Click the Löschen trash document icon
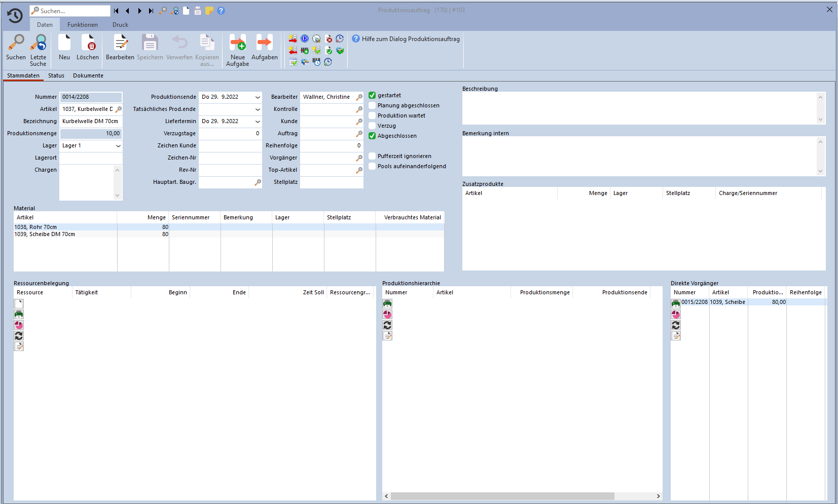Image resolution: width=838 pixels, height=504 pixels. [88, 43]
